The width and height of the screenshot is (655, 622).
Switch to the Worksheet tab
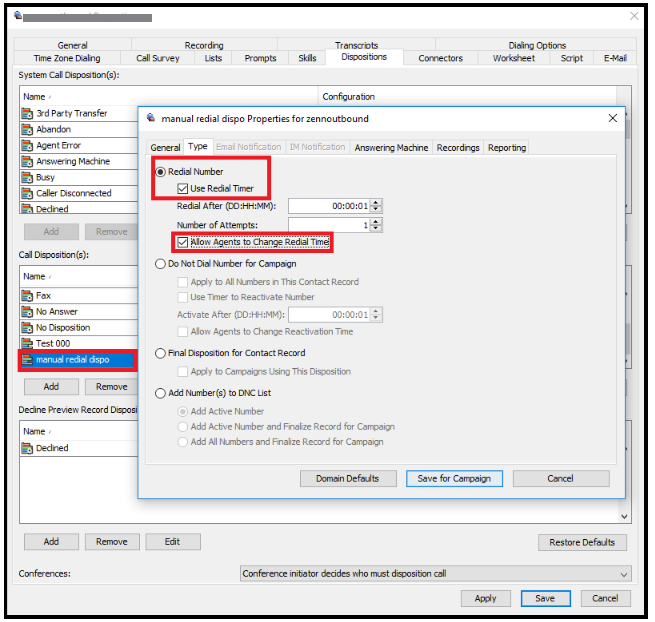[513, 58]
